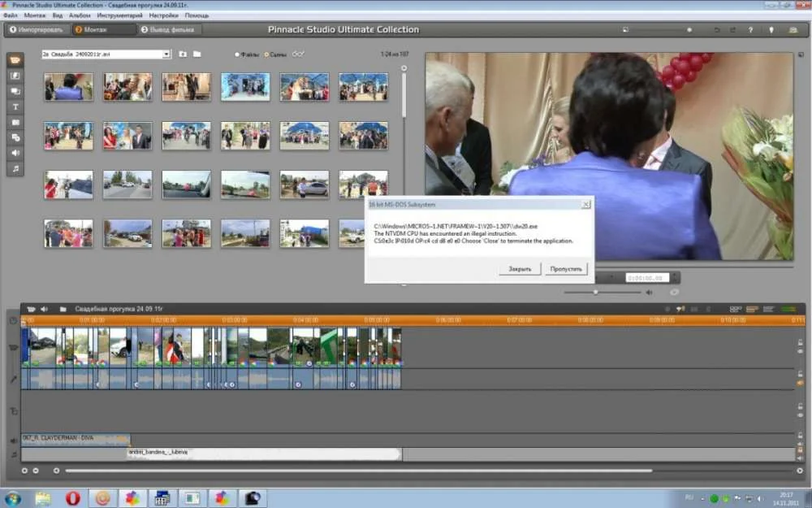Viewport: 812px width, 508px height.
Task: Open the video album section icon
Action: click(x=15, y=61)
